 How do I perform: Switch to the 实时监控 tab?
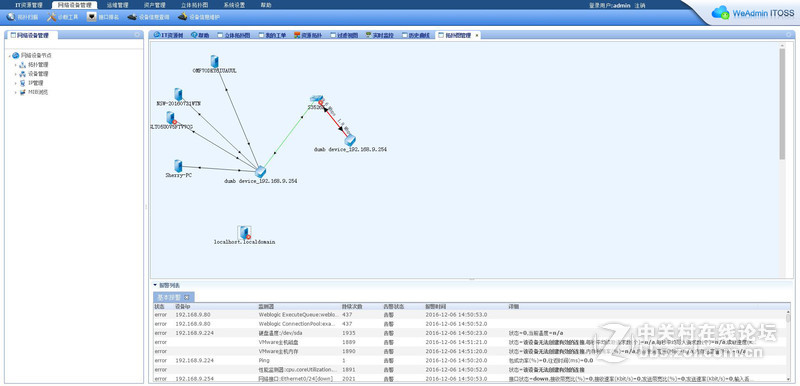tap(380, 36)
